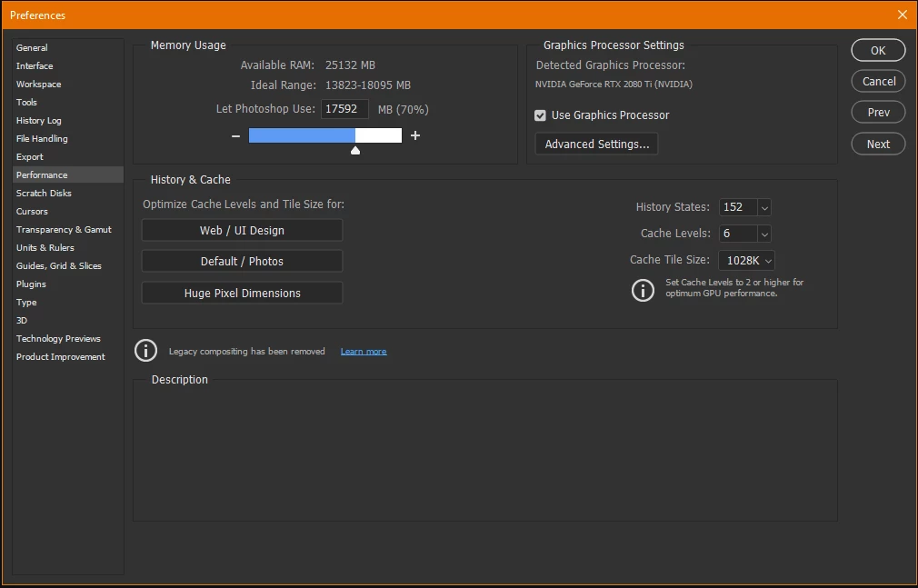Choose Default / Photos cache preset
918x588 pixels.
tap(242, 261)
